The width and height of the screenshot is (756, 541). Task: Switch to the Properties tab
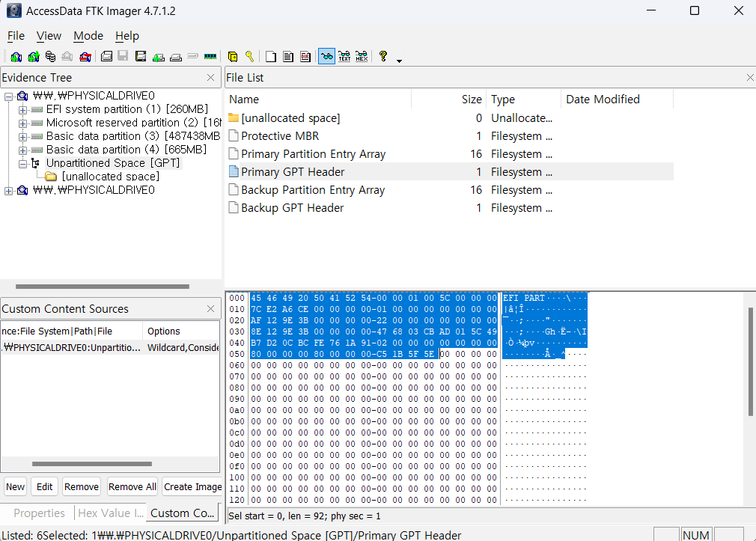(x=39, y=513)
